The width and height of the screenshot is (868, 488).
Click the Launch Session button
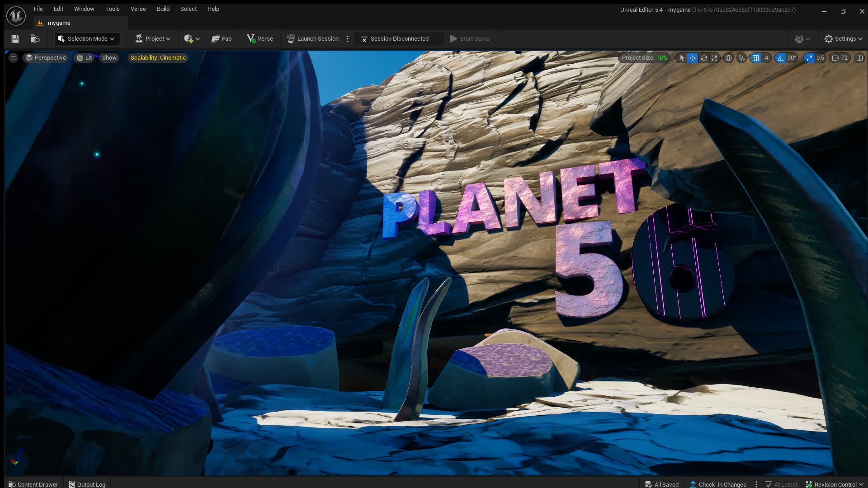point(313,39)
